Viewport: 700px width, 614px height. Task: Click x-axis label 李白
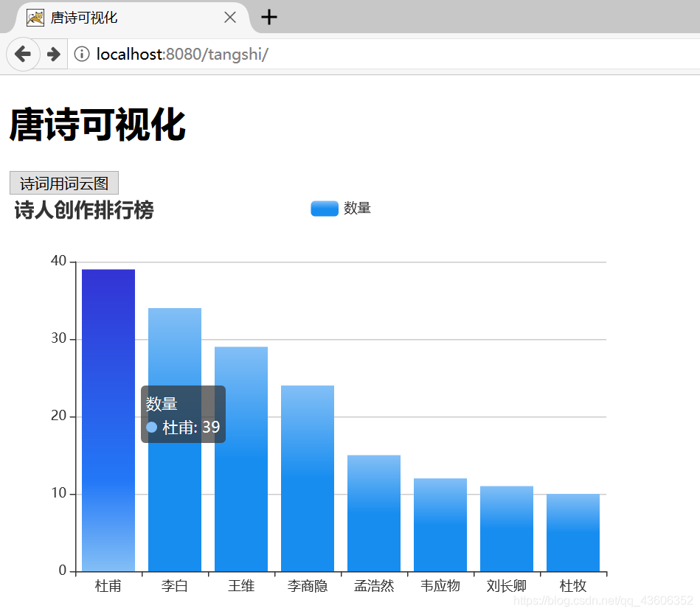175,586
